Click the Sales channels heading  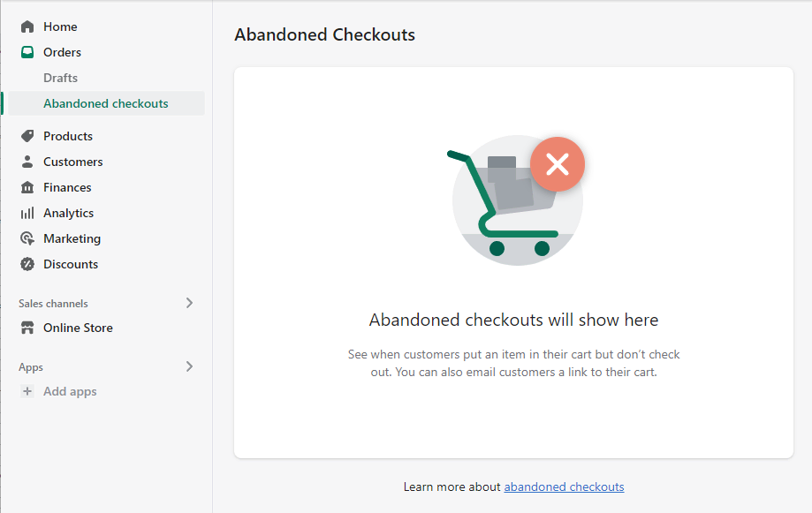[53, 304]
